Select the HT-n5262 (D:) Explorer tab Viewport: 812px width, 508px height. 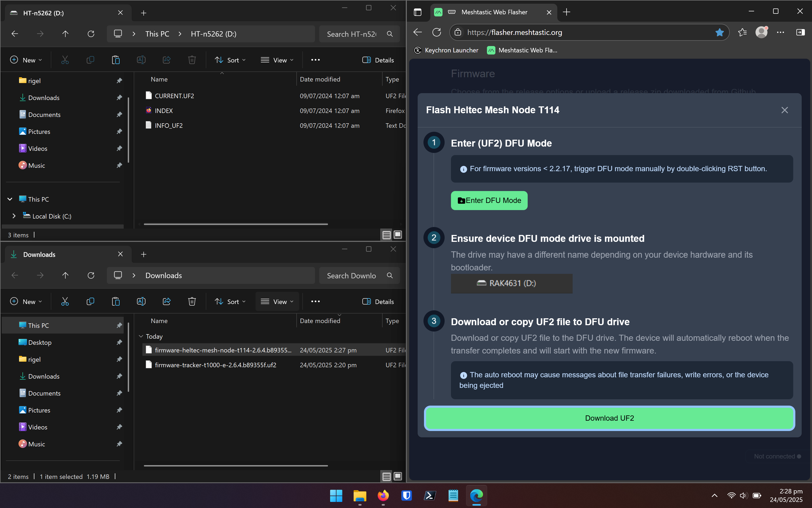[43, 13]
